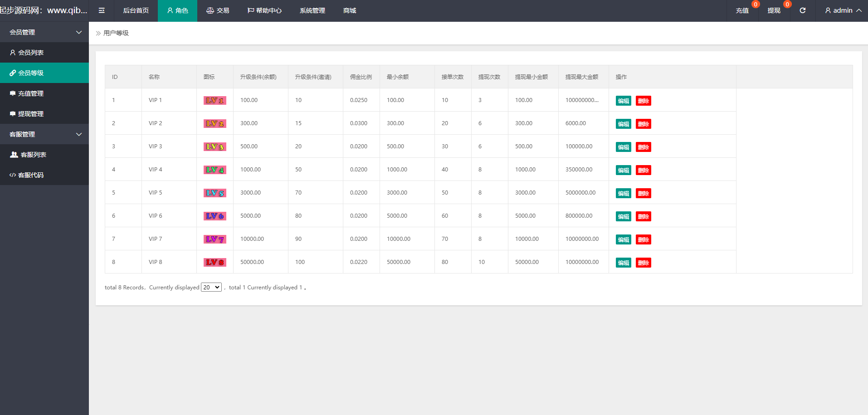Select 充值管理 in the sidebar

[x=31, y=93]
